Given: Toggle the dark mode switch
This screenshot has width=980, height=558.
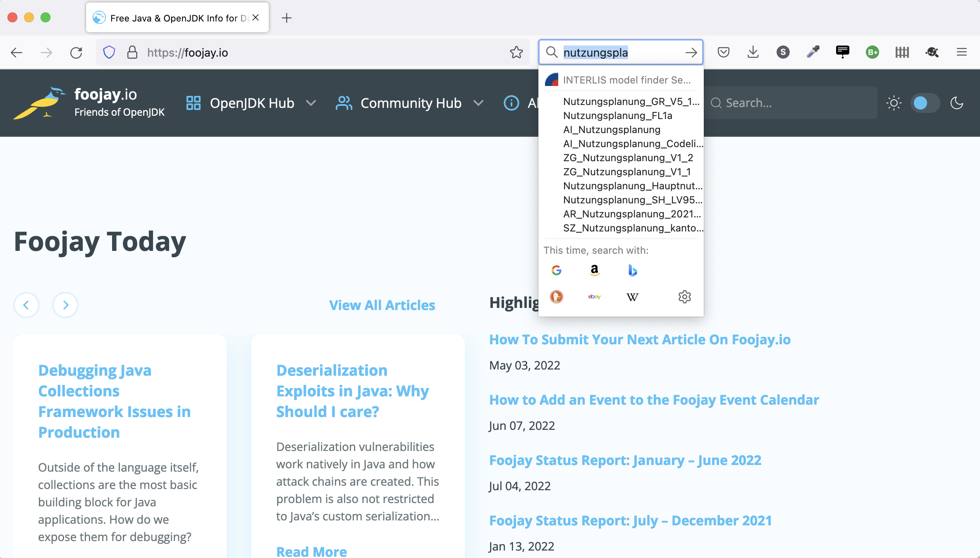Looking at the screenshot, I should click(925, 103).
